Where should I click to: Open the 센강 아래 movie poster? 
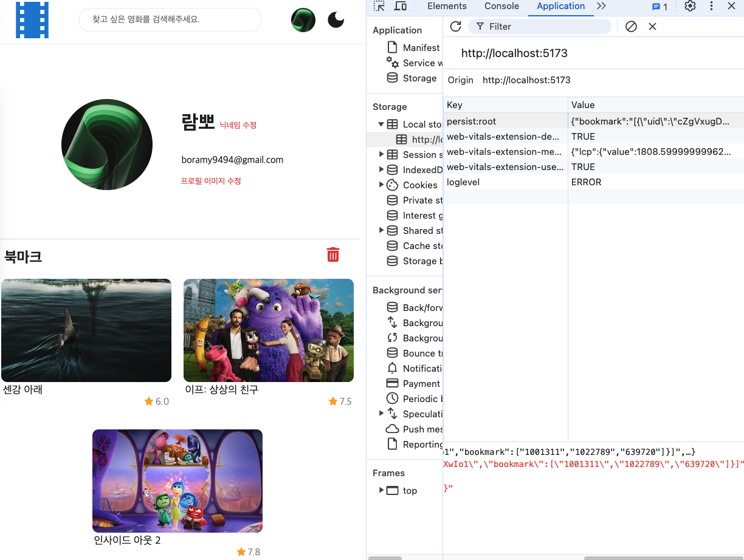pos(86,330)
